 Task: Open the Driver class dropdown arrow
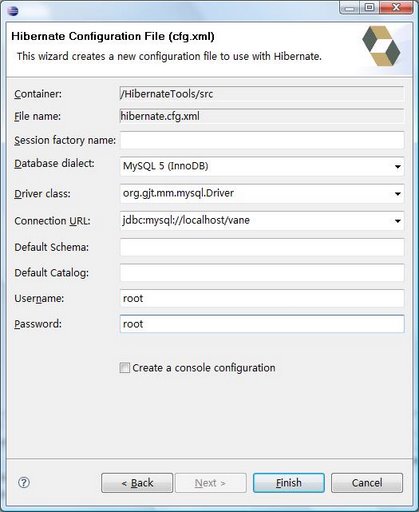(398, 194)
